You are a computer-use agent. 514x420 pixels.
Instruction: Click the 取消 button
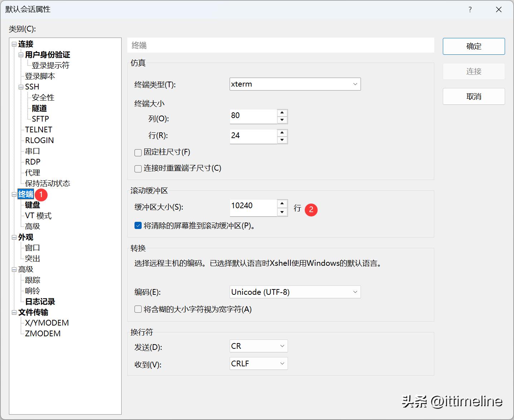474,97
